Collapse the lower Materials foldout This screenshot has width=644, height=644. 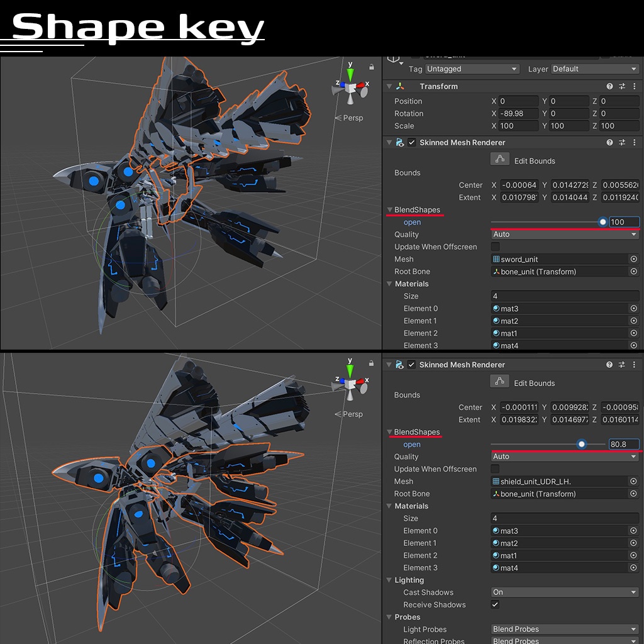(389, 506)
